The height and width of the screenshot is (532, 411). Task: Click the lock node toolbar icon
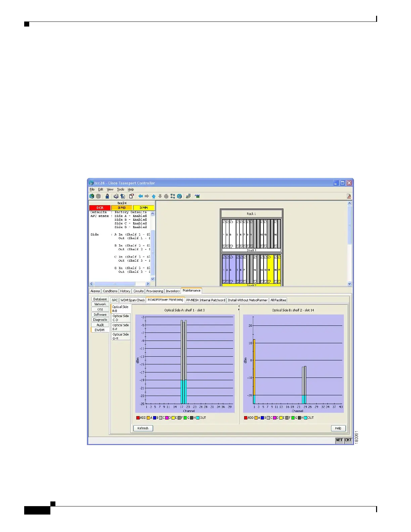107,196
